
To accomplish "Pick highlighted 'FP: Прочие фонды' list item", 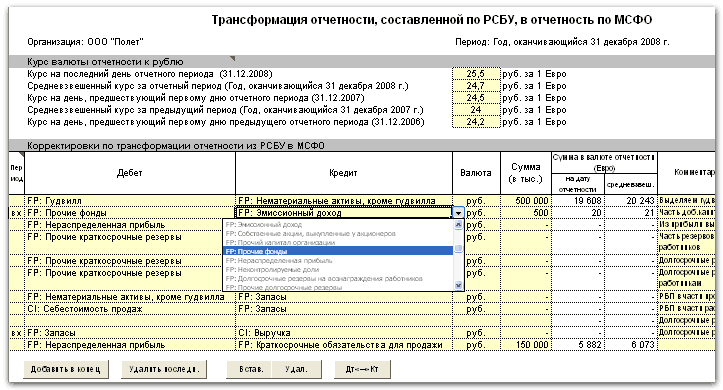I will (338, 251).
